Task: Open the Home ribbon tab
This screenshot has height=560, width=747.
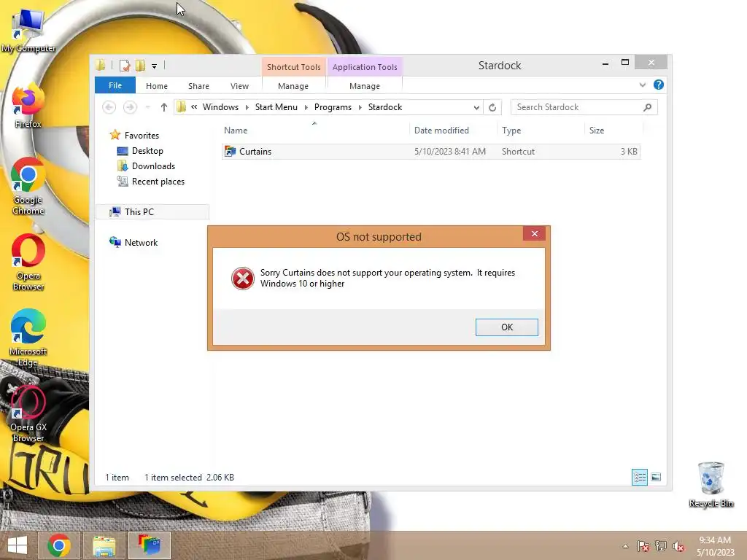Action: pyautogui.click(x=157, y=86)
